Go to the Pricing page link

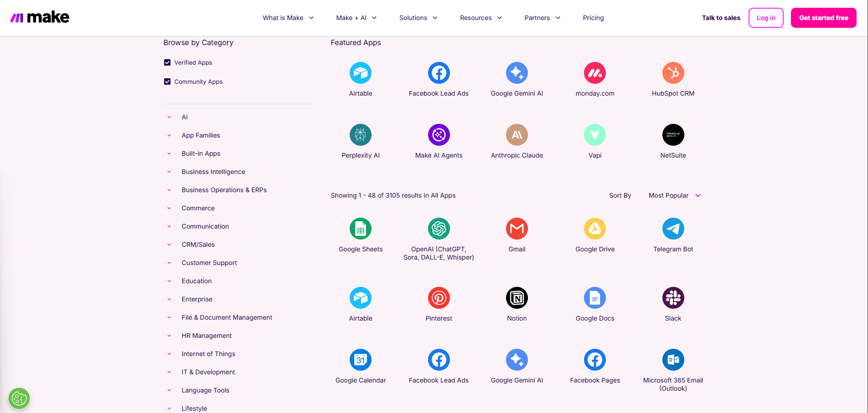point(593,18)
